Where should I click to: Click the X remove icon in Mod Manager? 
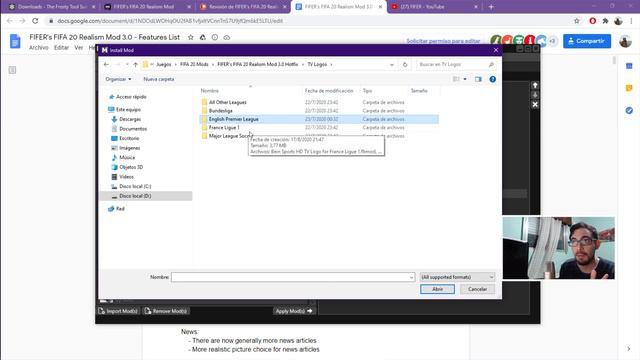pos(535,105)
